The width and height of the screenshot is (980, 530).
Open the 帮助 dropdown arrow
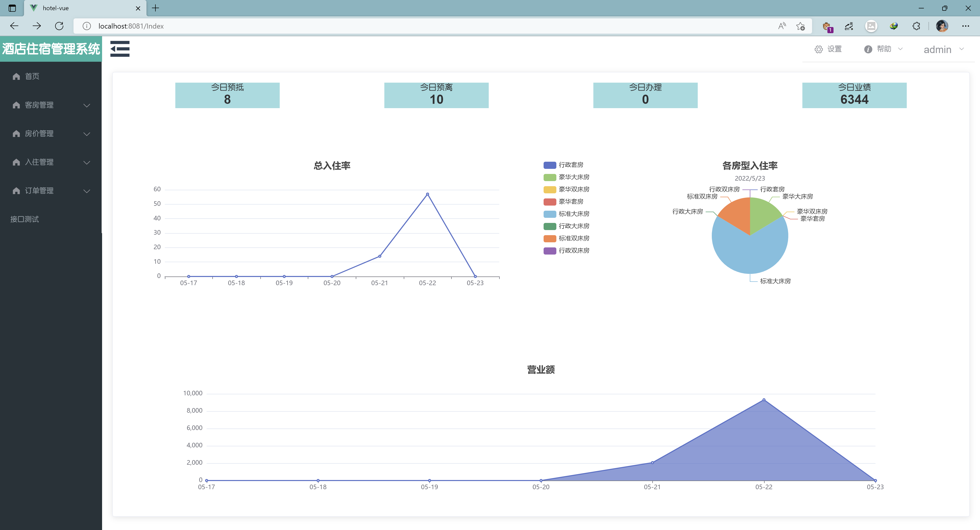(900, 49)
